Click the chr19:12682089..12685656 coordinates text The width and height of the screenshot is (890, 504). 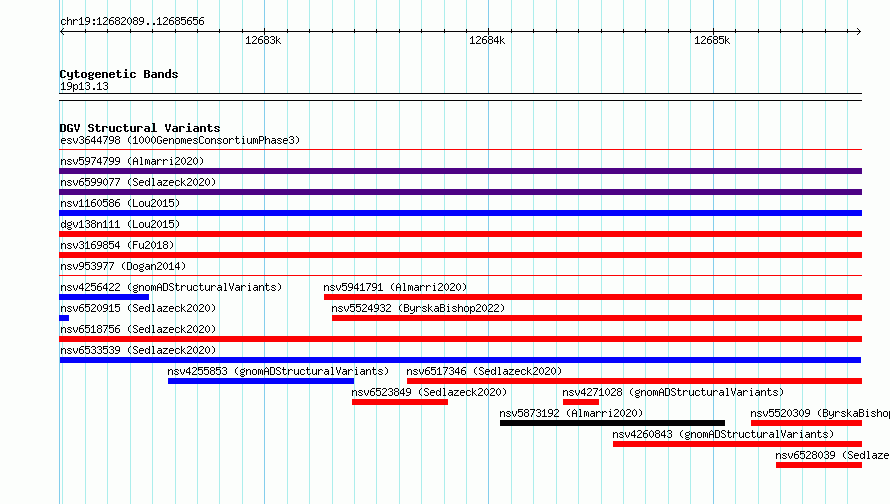click(x=132, y=22)
